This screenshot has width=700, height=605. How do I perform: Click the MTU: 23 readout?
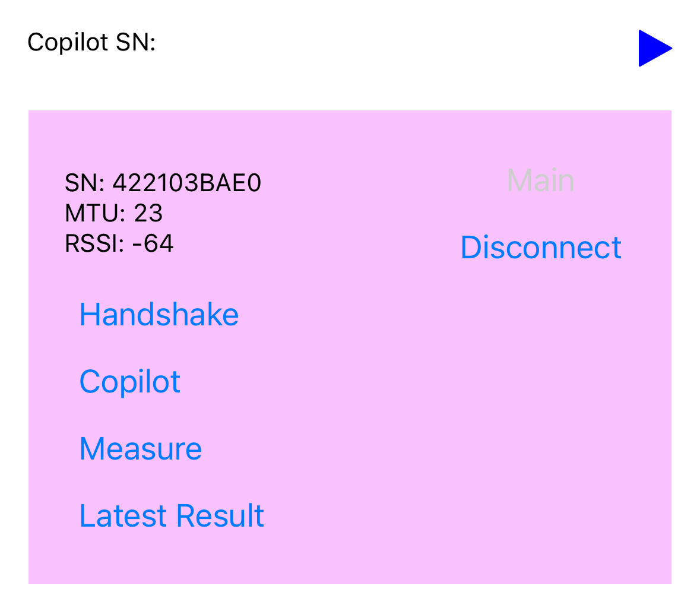click(x=113, y=213)
